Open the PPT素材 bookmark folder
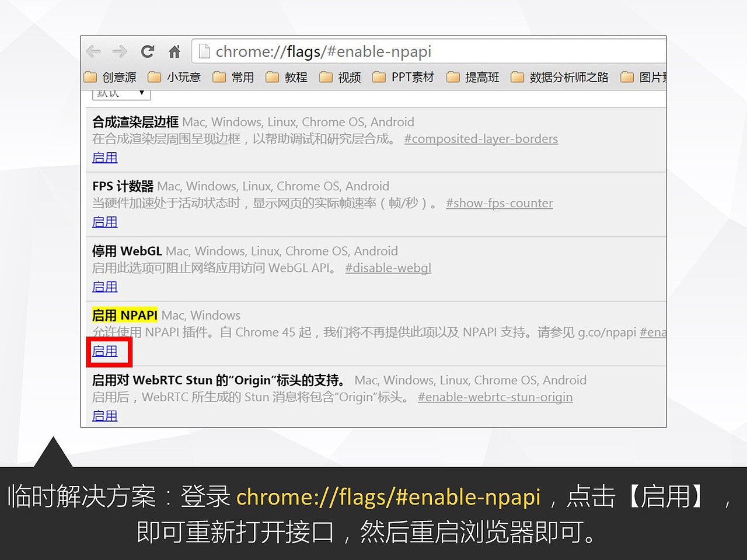The height and width of the screenshot is (560, 747). click(403, 77)
